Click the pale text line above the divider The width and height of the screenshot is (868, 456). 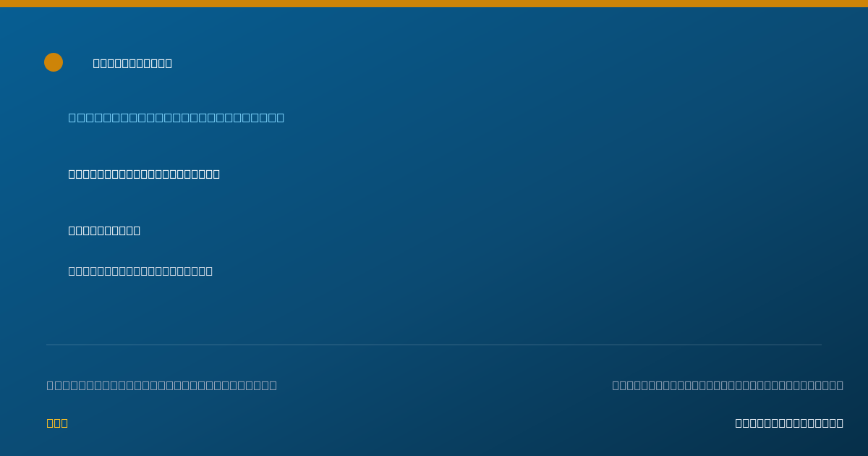140,271
